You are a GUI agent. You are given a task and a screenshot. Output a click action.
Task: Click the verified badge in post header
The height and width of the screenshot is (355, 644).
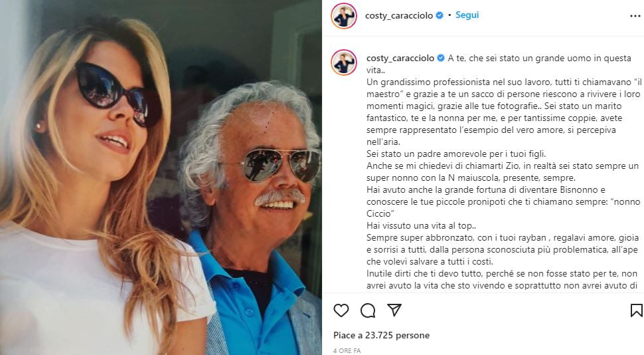point(440,15)
